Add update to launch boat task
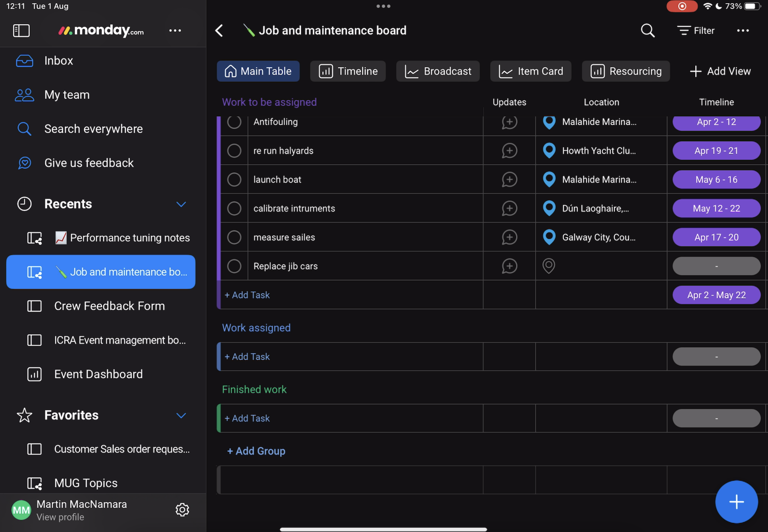The image size is (768, 532). (509, 180)
